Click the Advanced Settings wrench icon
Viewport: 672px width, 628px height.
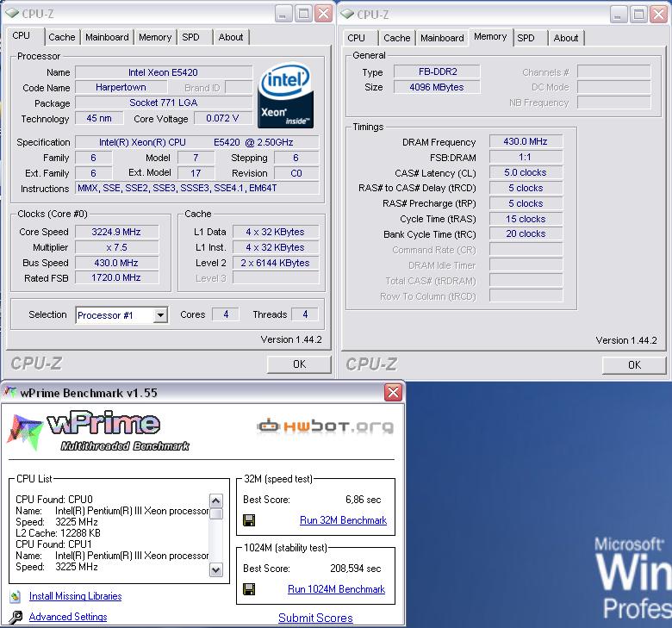16,617
